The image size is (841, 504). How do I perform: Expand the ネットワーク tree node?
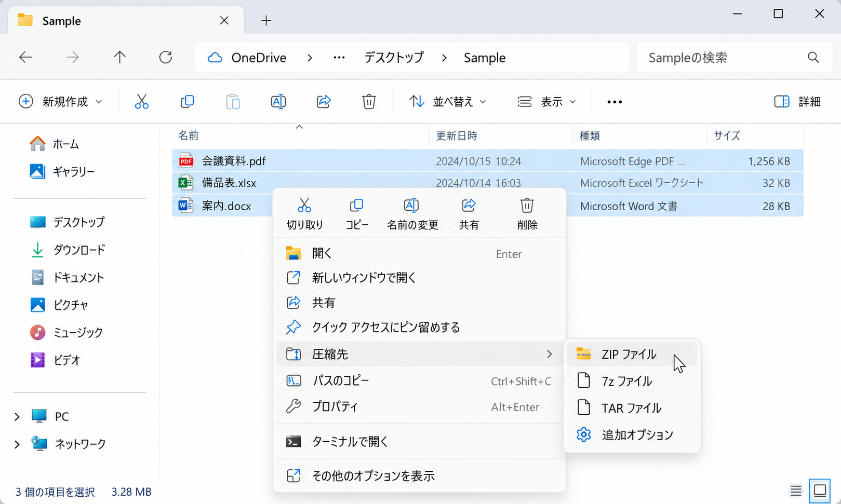(17, 444)
